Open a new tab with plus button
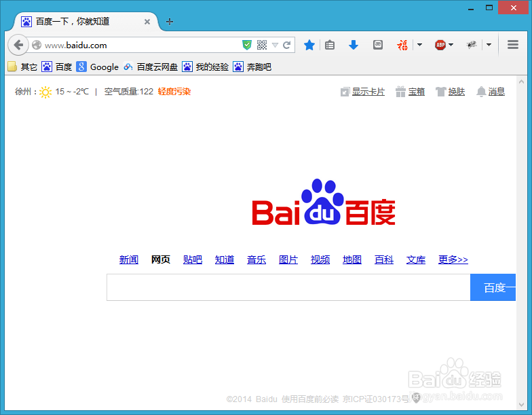Viewport: 532px width, 415px height. [170, 22]
